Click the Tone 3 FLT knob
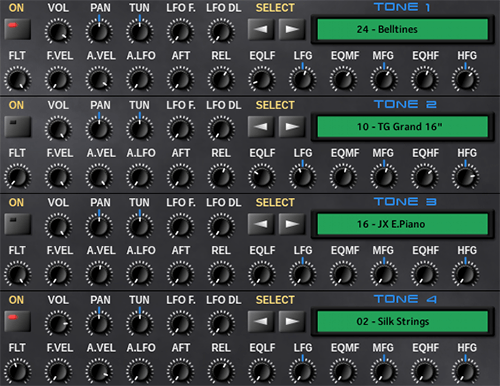500x386 pixels. (x=18, y=274)
